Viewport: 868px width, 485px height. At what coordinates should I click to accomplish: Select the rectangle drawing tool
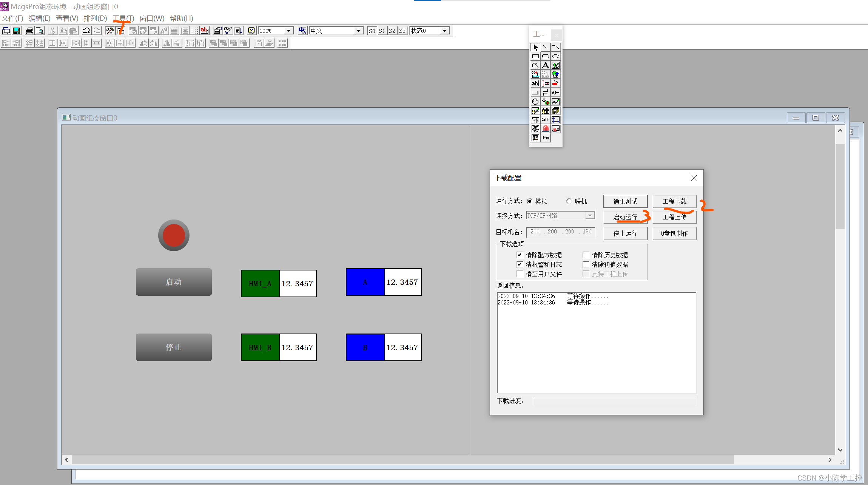coord(535,56)
